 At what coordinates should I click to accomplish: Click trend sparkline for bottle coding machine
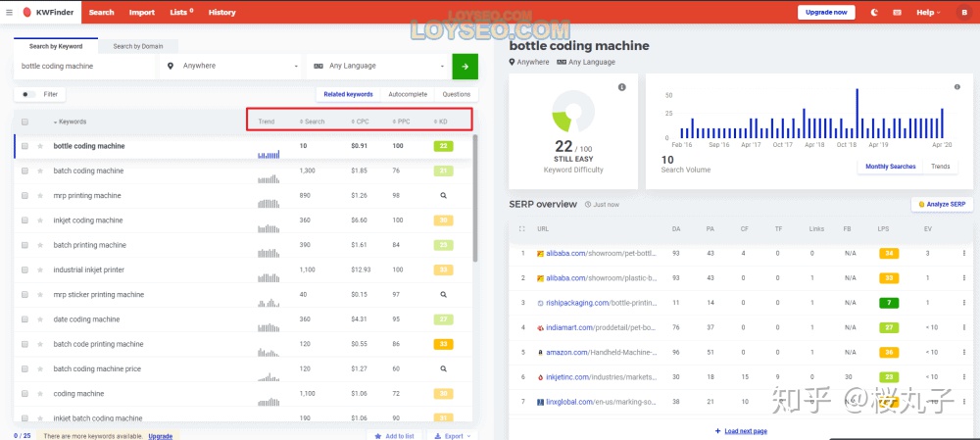(x=269, y=154)
